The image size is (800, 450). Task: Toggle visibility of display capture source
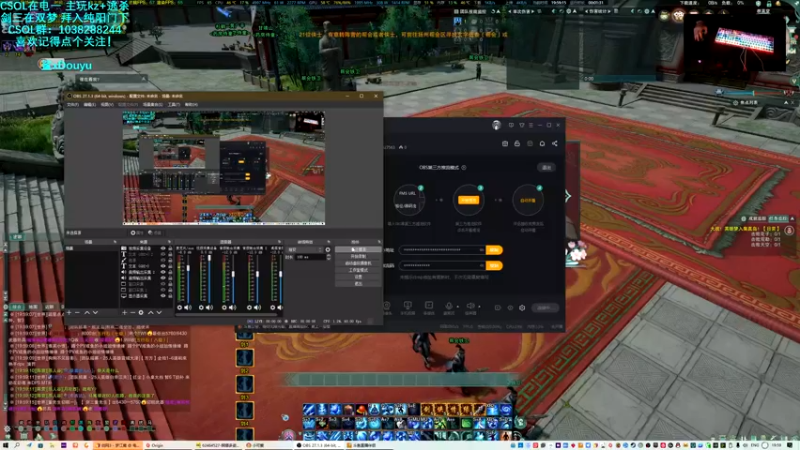coord(163,296)
